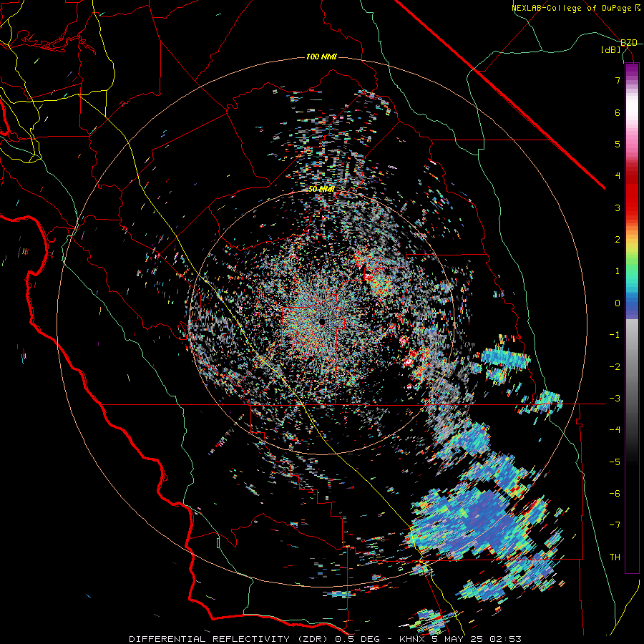Image resolution: width=644 pixels, height=644 pixels.
Task: Click the logo mark after DuPage
Action: pyautogui.click(x=638, y=8)
